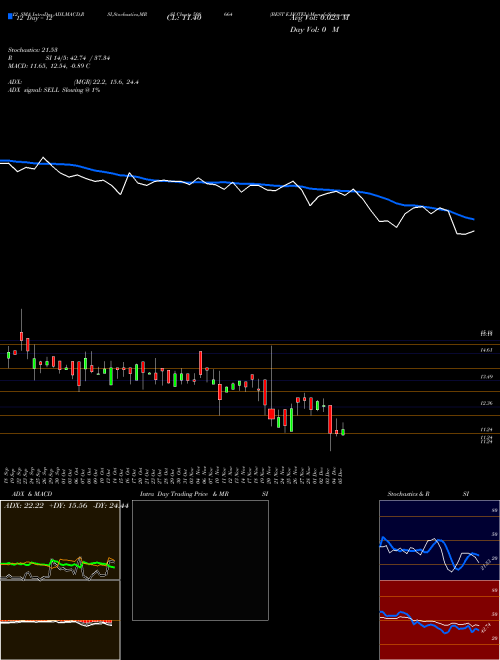Click the 'Day Vol: 0 M' text
The height and width of the screenshot is (660, 500).
click(314, 30)
